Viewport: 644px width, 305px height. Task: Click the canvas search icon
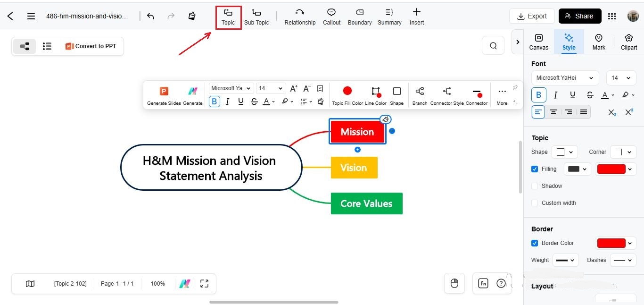(x=493, y=46)
